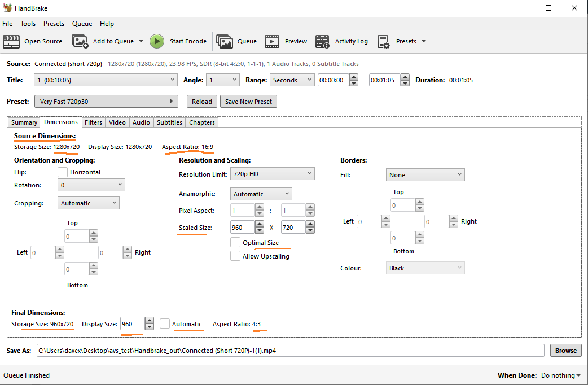The width and height of the screenshot is (588, 385).
Task: Select the Dimensions tab
Action: (x=61, y=122)
